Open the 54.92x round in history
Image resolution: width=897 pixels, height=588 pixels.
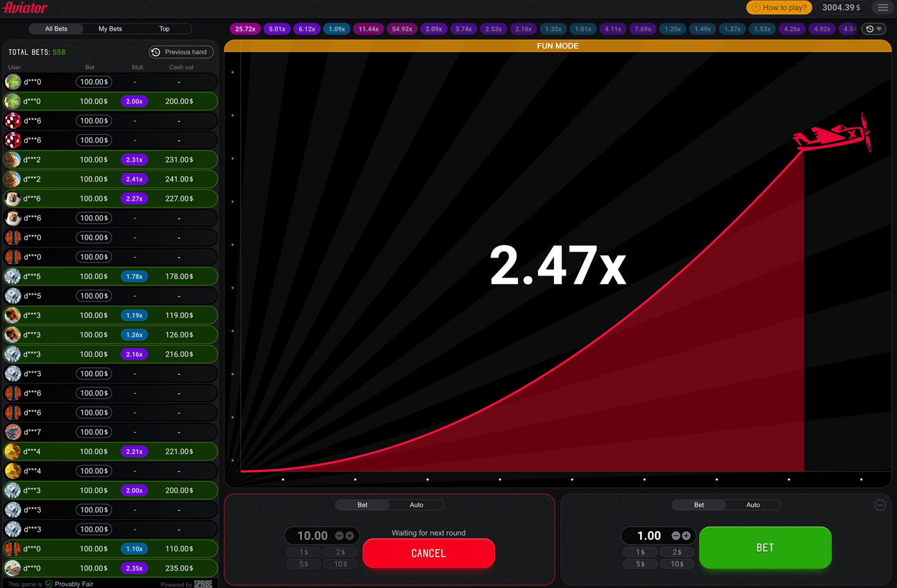(403, 29)
